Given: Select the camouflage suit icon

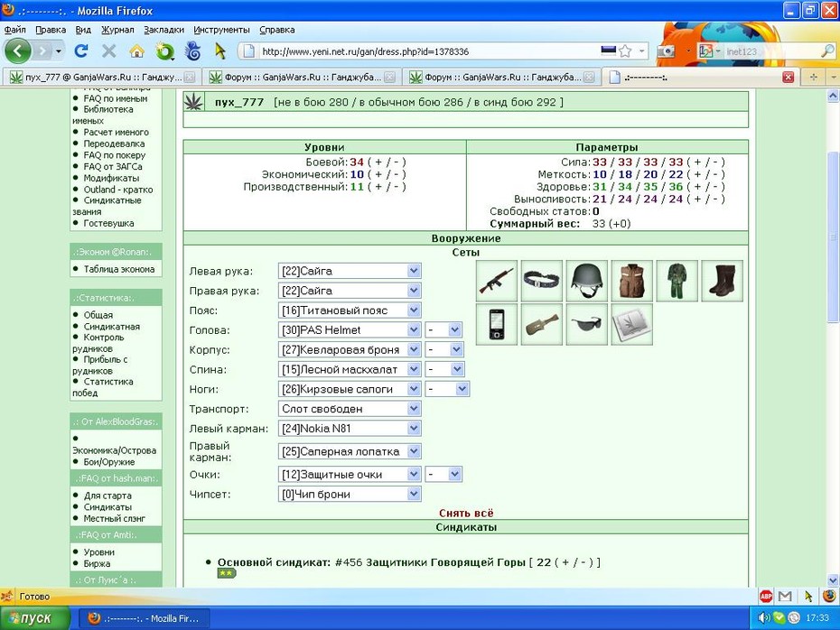Looking at the screenshot, I should click(x=677, y=281).
